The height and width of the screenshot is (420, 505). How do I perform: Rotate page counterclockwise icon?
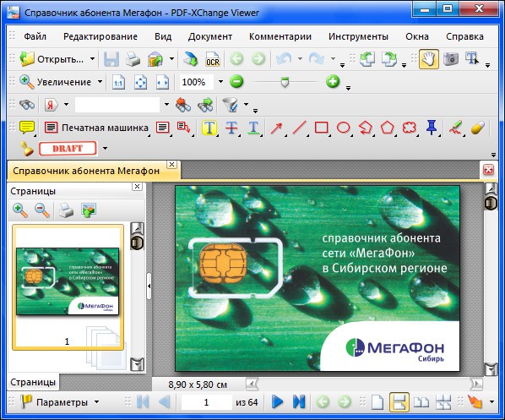click(367, 59)
